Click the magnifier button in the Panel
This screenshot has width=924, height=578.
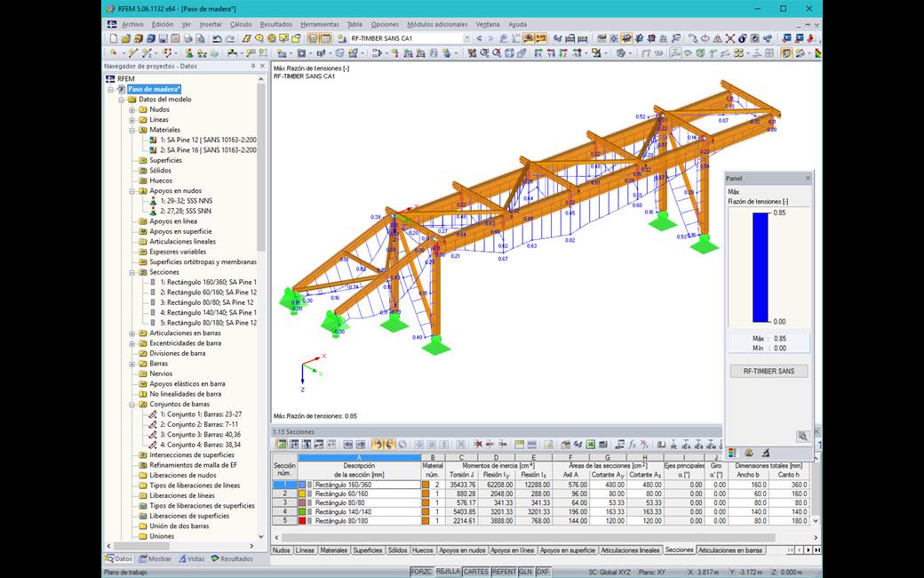(x=802, y=436)
